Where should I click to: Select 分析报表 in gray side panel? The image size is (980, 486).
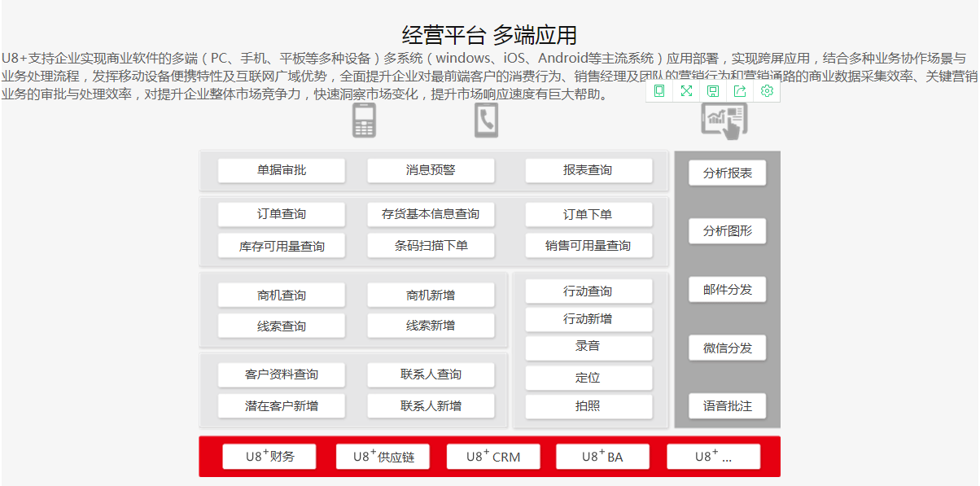click(x=728, y=173)
